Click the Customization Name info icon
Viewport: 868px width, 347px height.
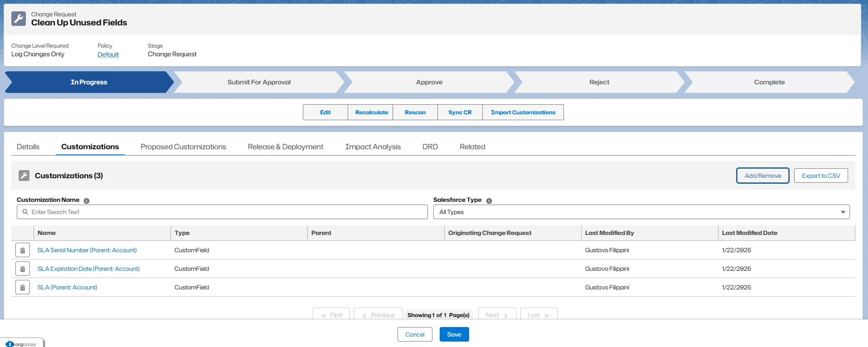click(87, 200)
